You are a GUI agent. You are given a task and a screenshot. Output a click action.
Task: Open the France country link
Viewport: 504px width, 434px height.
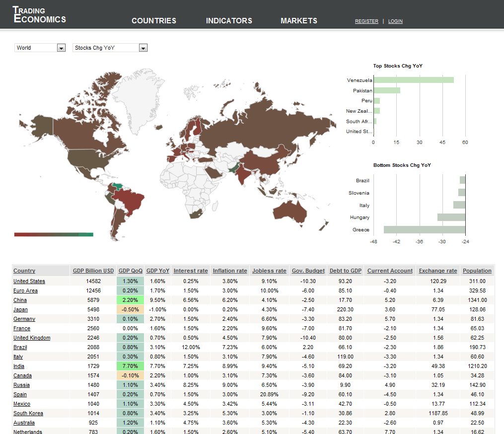click(22, 328)
